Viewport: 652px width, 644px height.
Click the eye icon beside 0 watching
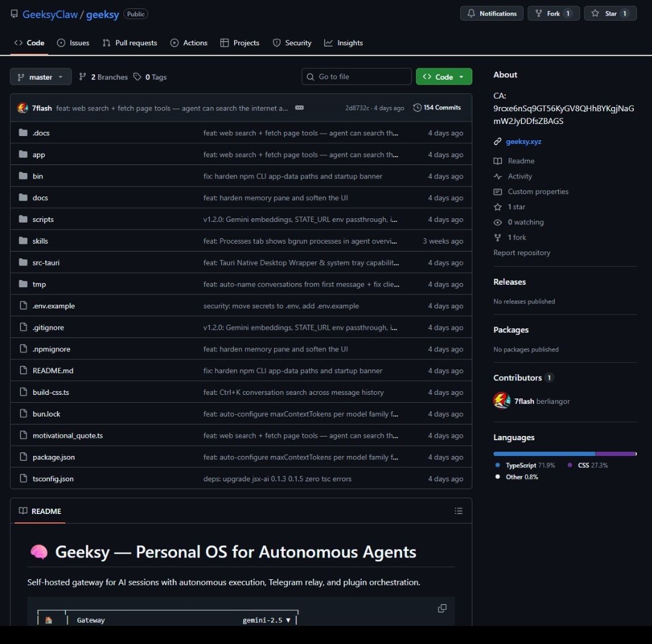click(497, 223)
